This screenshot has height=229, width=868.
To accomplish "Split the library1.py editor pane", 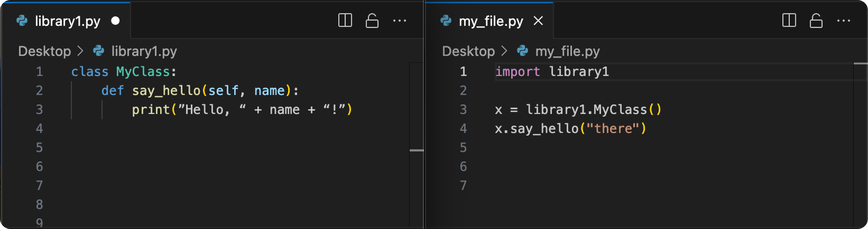I will [345, 21].
